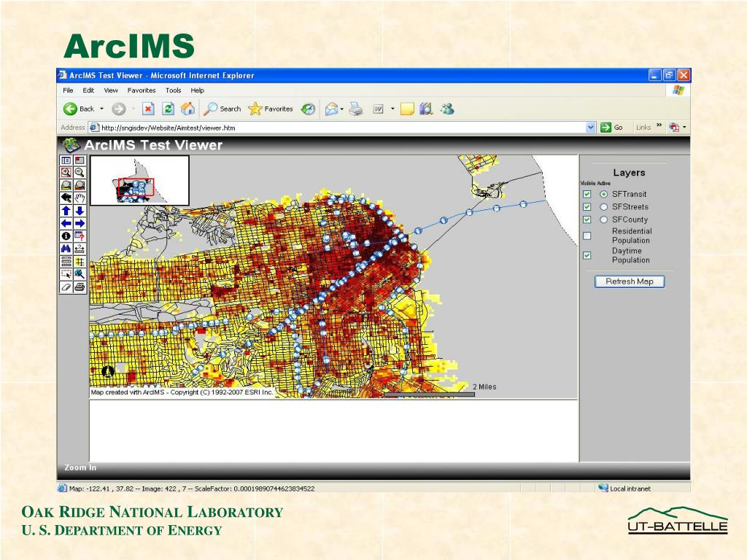Select by Rectangle tool
747x560 pixels.
click(x=66, y=274)
